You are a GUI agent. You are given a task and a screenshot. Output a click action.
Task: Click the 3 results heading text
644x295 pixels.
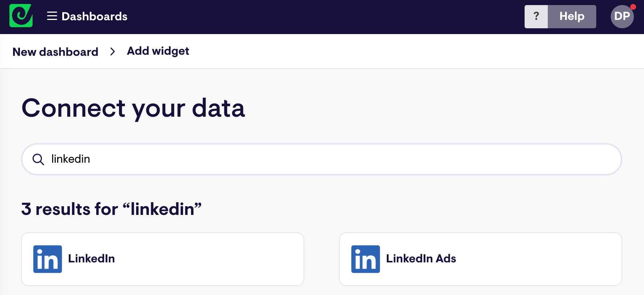point(111,209)
